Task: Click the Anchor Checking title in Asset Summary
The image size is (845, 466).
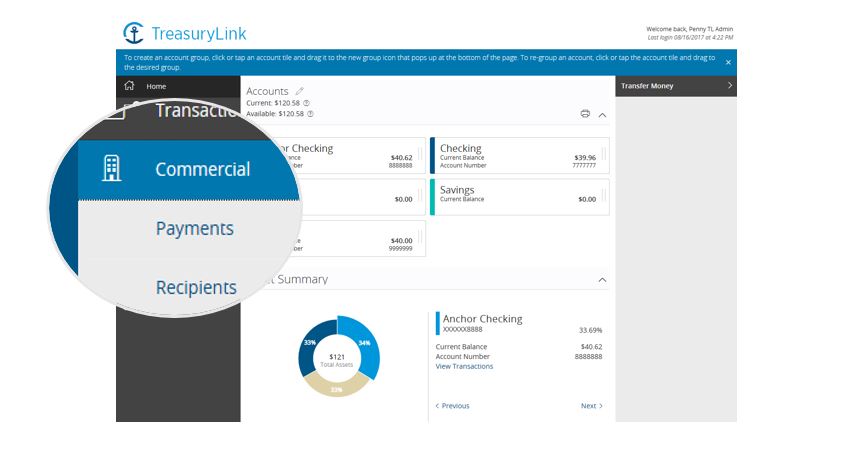Action: tap(482, 319)
